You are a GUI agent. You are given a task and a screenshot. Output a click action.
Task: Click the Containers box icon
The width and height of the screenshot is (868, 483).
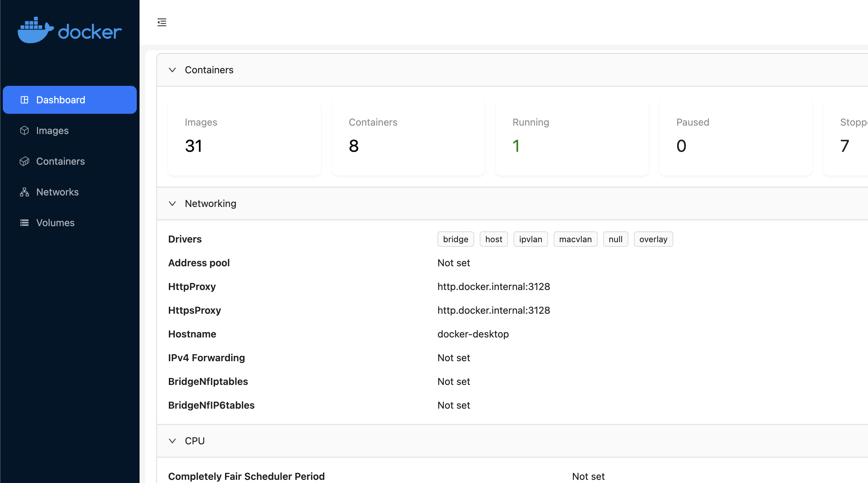coord(24,161)
